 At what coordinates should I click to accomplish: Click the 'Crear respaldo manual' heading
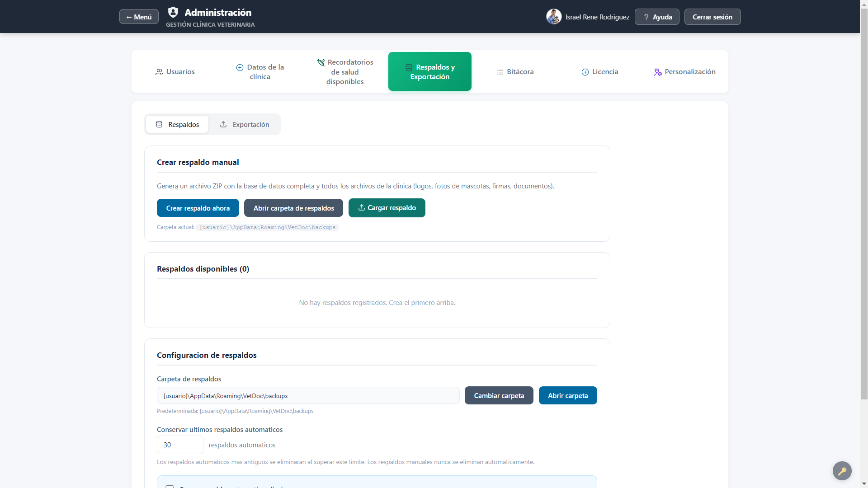coord(198,162)
